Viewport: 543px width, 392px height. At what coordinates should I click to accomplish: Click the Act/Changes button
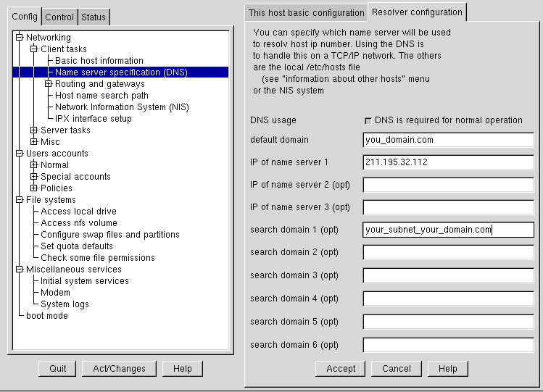point(119,369)
